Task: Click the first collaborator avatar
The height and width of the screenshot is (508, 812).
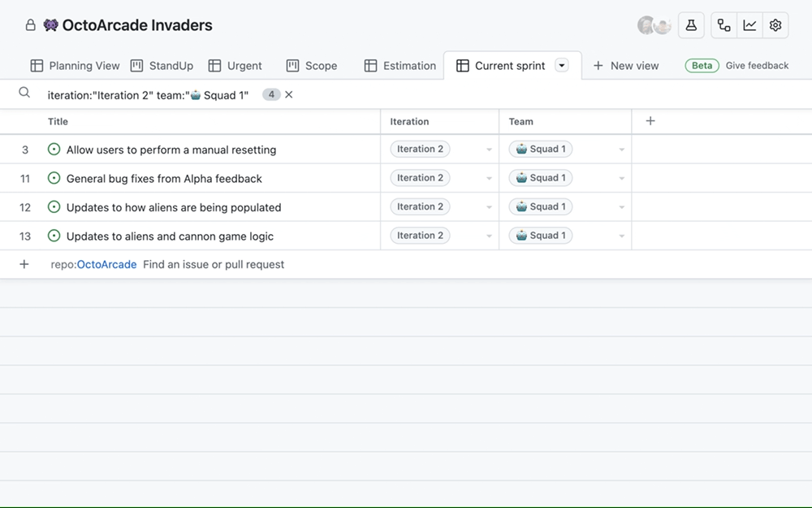Action: [x=646, y=25]
